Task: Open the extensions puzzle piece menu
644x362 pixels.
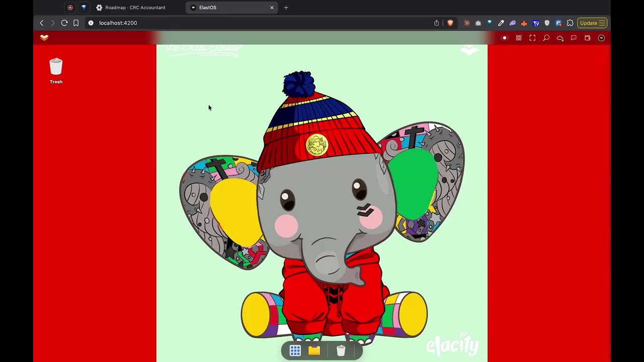Action: click(x=570, y=23)
